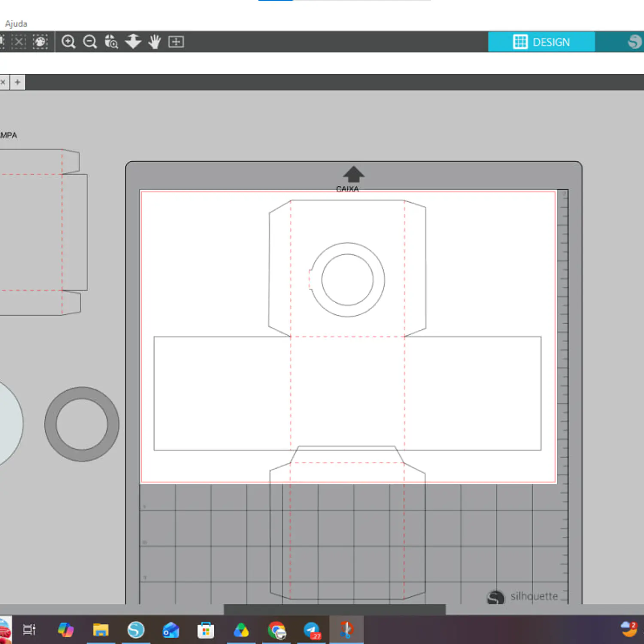The width and height of the screenshot is (644, 644).
Task: Open File Explorer from the taskbar
Action: pyautogui.click(x=101, y=630)
